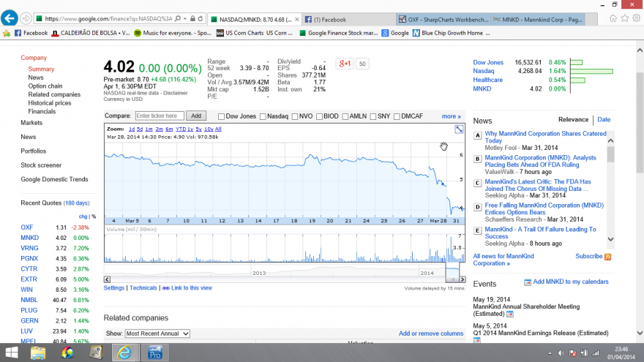Click the news Subscribe RSS icon
The width and height of the screenshot is (644, 362).
tap(608, 257)
